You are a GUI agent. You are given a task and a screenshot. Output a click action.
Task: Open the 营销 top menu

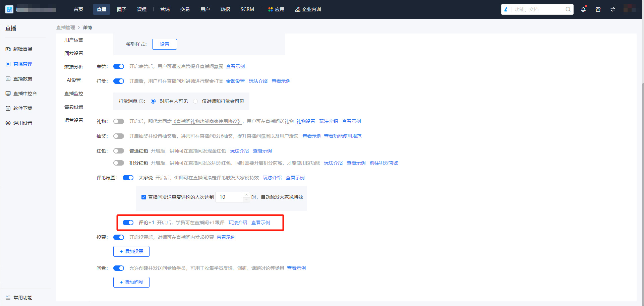pos(165,9)
